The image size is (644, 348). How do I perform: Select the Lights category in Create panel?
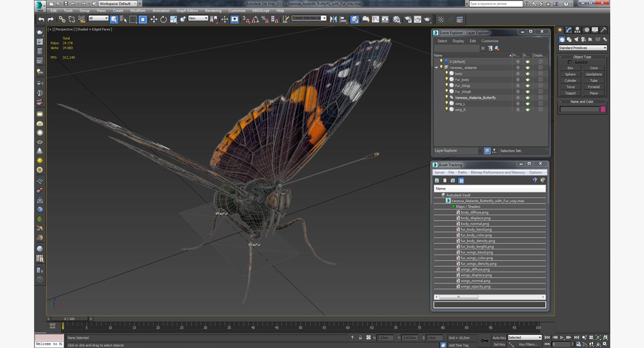click(576, 40)
